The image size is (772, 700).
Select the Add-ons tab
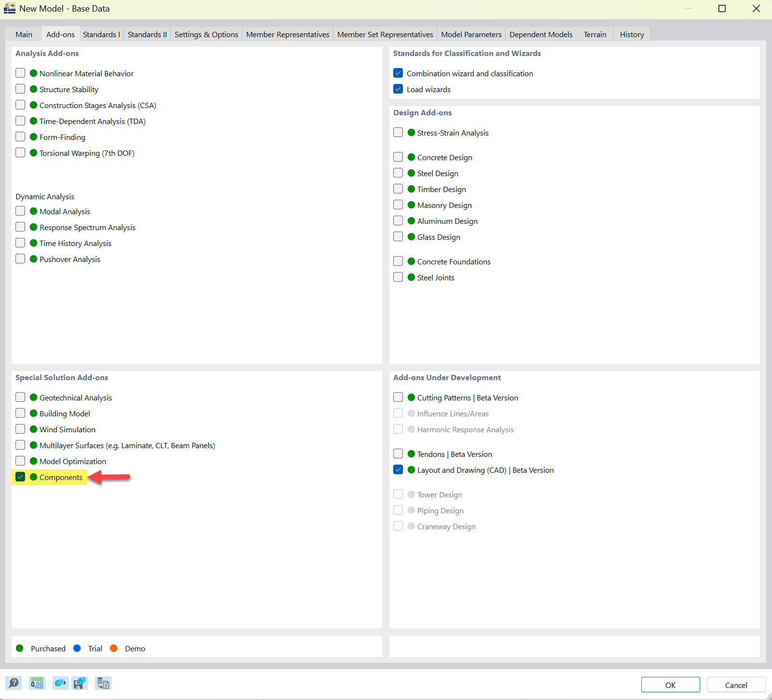(60, 34)
